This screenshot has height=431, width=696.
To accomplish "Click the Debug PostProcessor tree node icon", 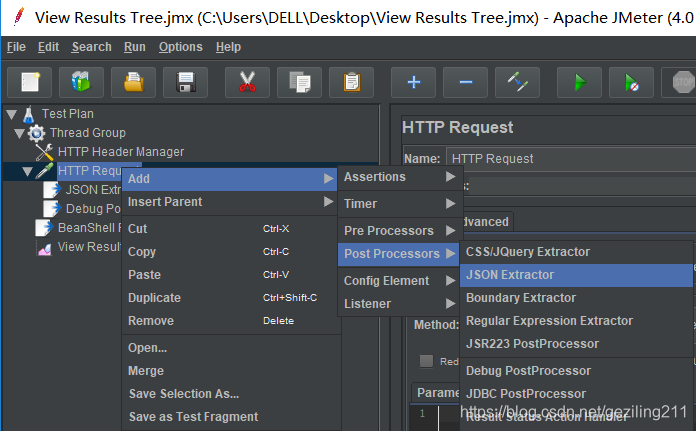I will (x=52, y=209).
